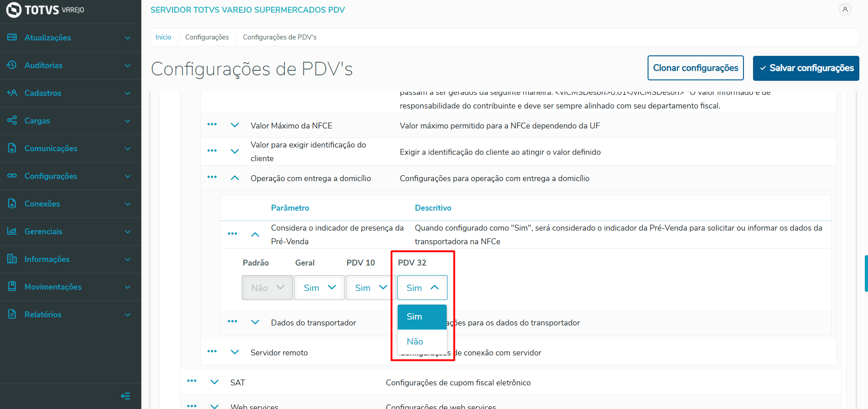Click the TOTVS Varejo logo
Screen dimensions: 868x409
click(x=45, y=10)
